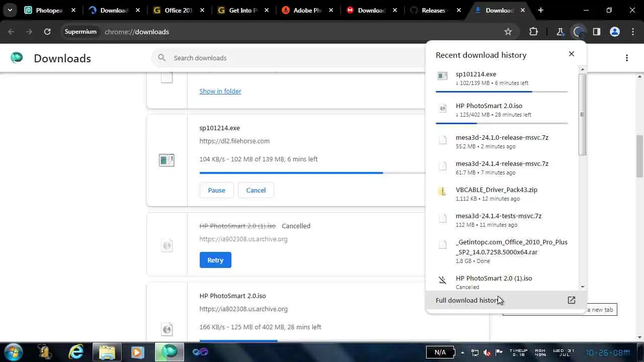Click popup progress bar for HP PhotoSmart 2.0.iso
Screen dimensions: 644x362
(502, 123)
